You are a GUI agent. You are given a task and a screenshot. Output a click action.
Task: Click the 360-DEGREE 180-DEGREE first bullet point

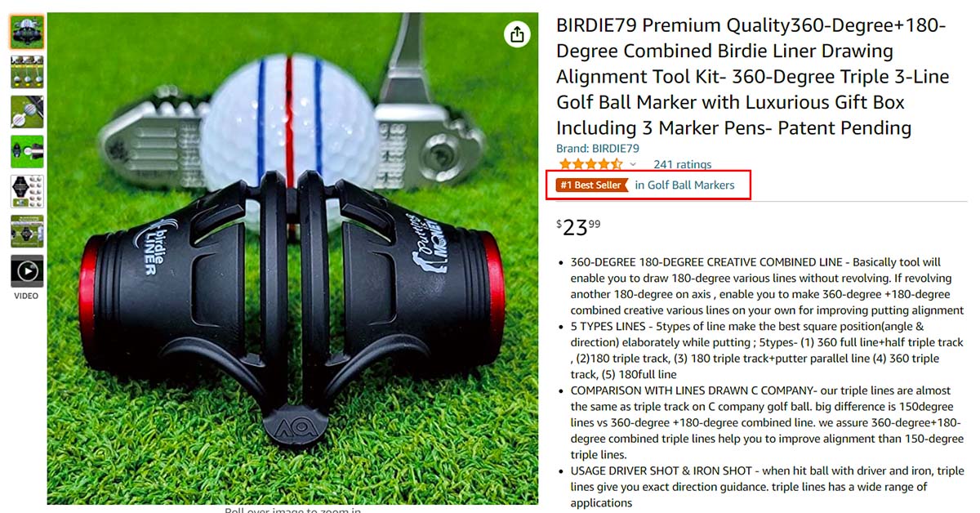(x=768, y=286)
